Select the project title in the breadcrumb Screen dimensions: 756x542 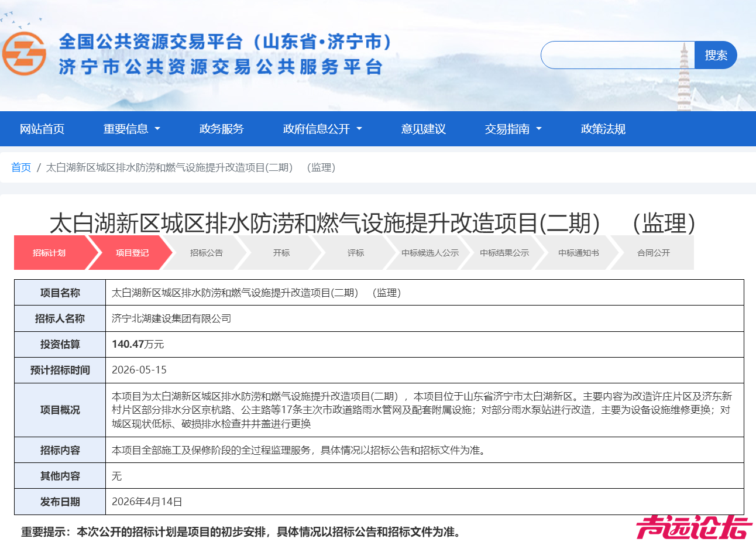[190, 167]
